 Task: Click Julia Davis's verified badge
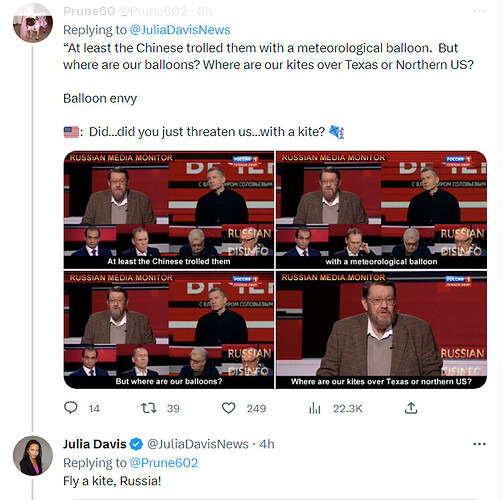tap(136, 444)
